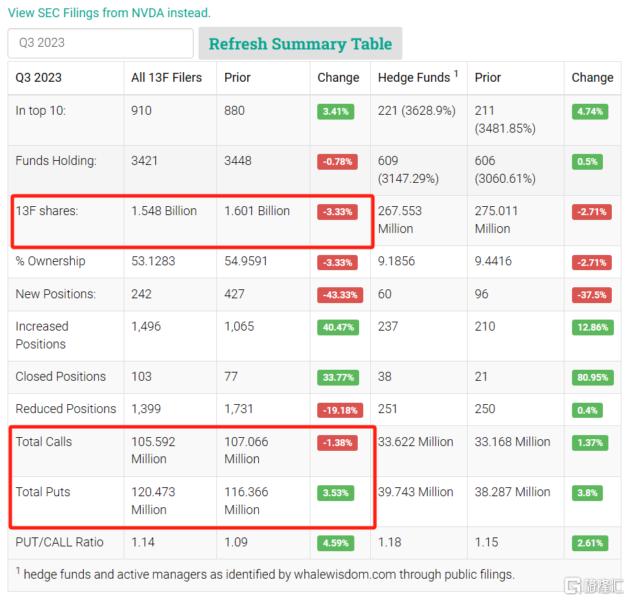Select hedge fund ownership 9.1856
Screen dimensions: 629x600
(396, 261)
